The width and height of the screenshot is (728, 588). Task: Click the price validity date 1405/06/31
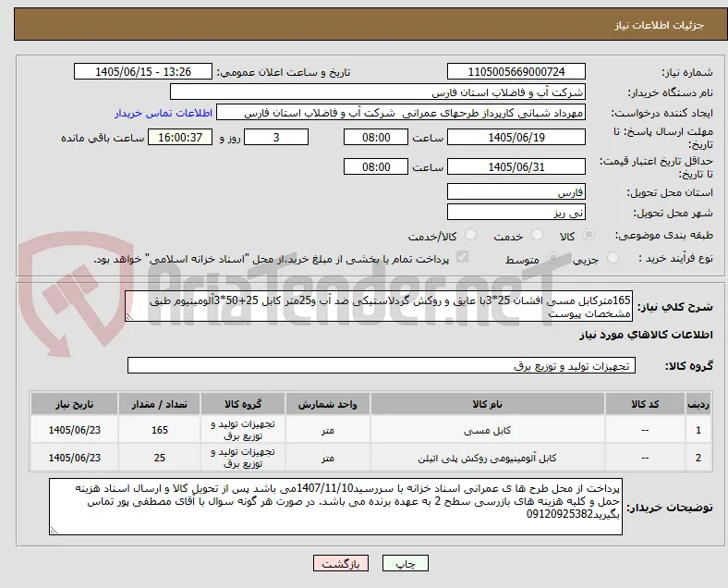click(x=516, y=166)
